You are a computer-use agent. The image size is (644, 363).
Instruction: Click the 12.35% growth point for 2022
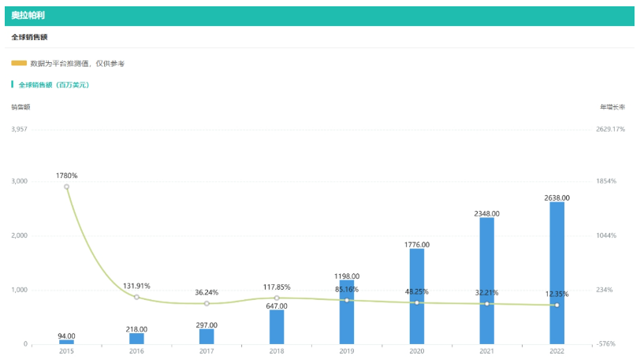click(557, 306)
